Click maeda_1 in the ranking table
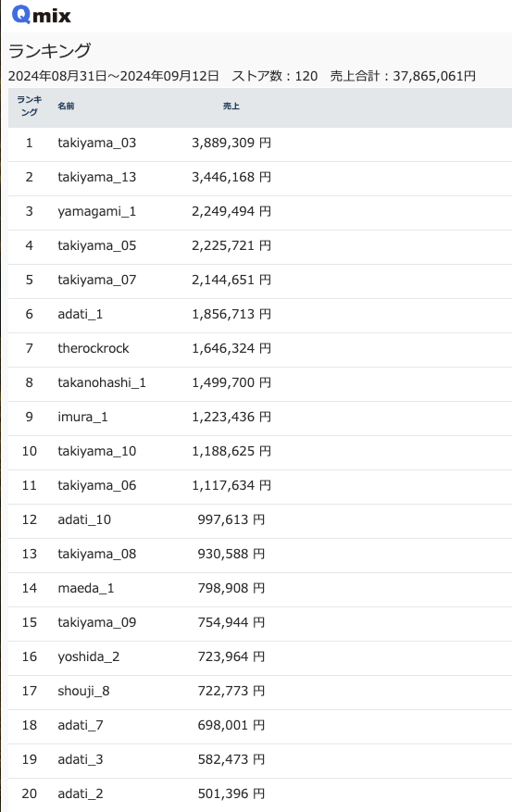 point(86,588)
